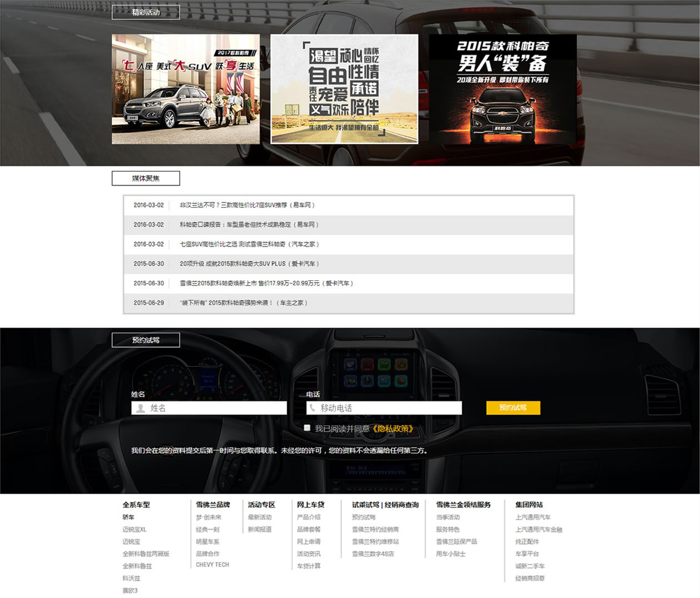This screenshot has height=598, width=700.
Task: Click the 精彩活动 section heading
Action: (x=146, y=12)
